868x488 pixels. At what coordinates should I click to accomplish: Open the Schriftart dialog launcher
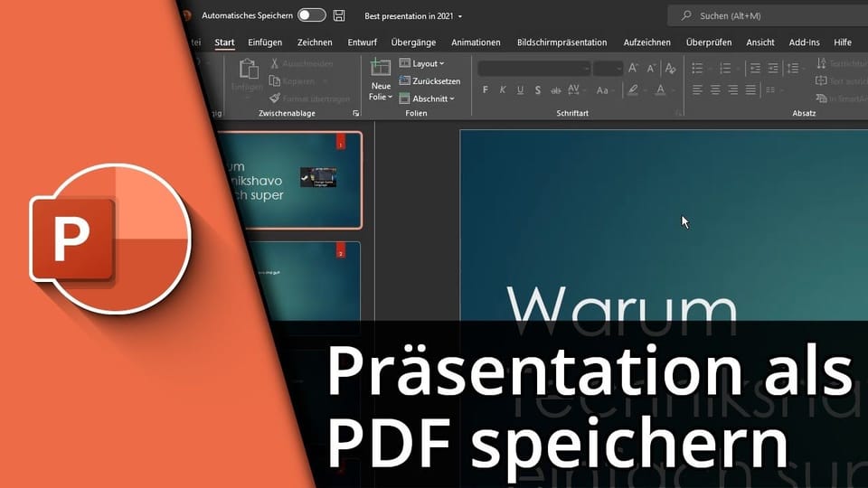[x=678, y=114]
